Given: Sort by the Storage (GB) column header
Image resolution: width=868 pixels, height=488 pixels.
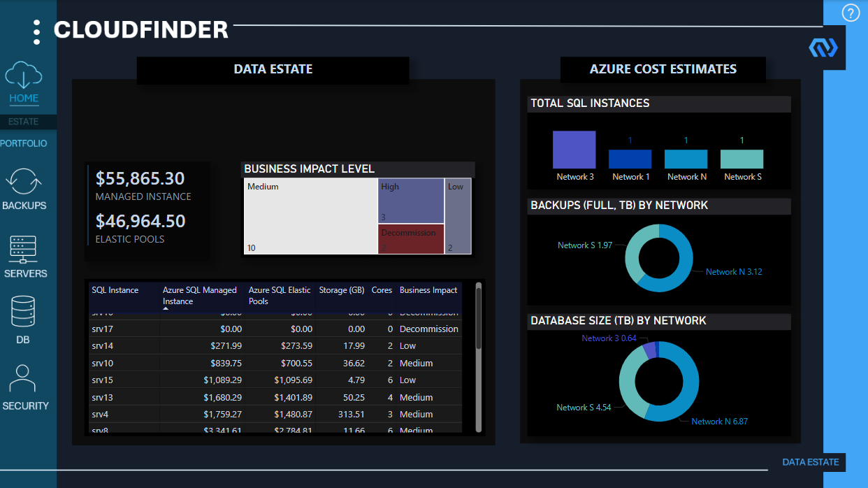Looking at the screenshot, I should coord(342,290).
